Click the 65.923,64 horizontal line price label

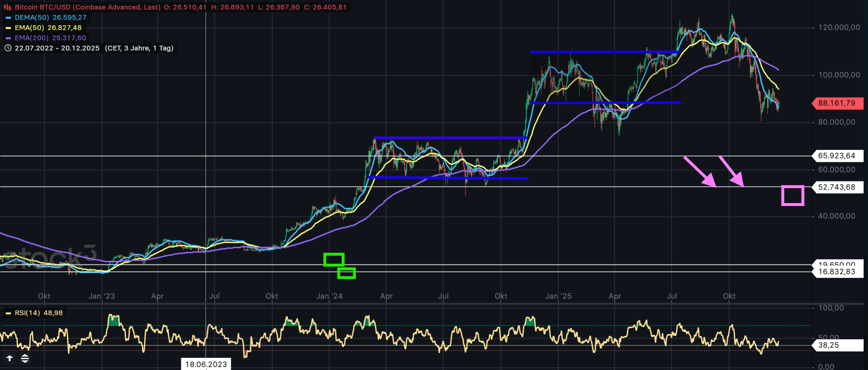click(x=836, y=156)
